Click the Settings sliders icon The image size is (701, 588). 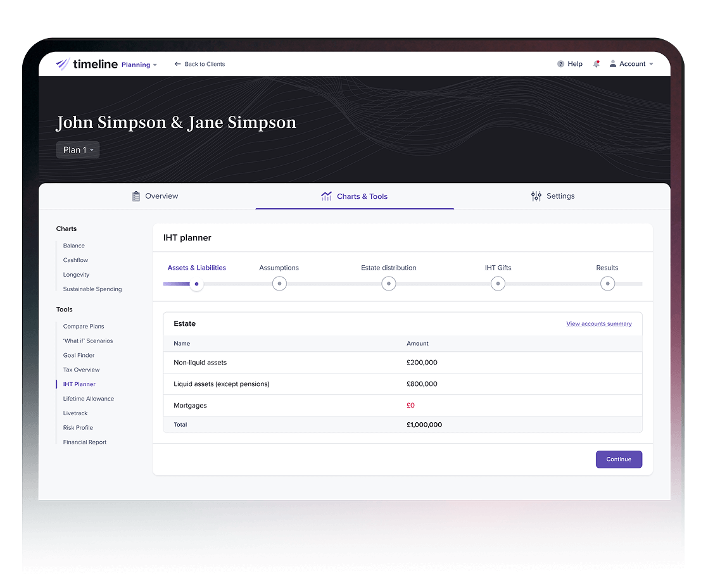point(536,196)
